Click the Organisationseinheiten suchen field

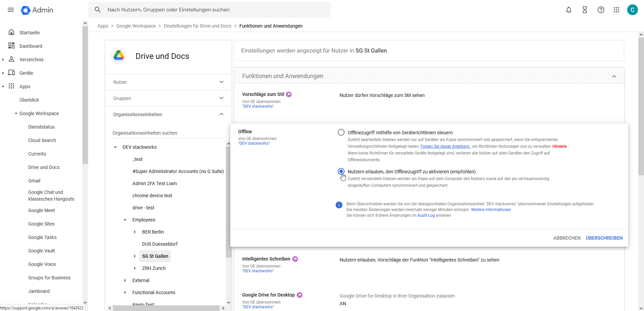click(x=168, y=133)
